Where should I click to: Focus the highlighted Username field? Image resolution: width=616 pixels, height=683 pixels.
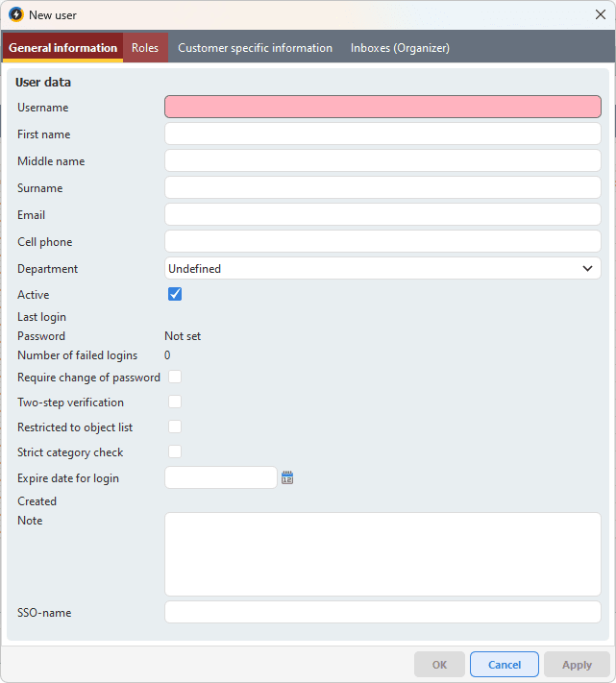pos(382,107)
